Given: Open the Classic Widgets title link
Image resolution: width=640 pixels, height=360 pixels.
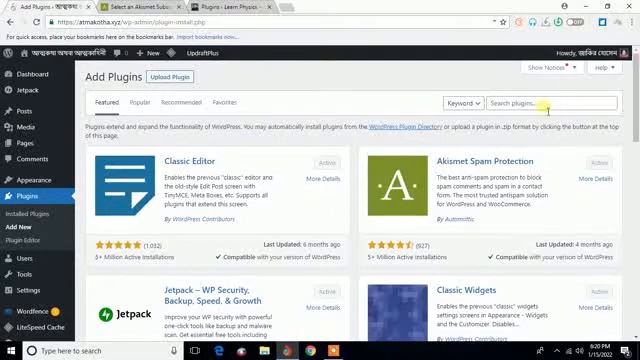Looking at the screenshot, I should (466, 290).
